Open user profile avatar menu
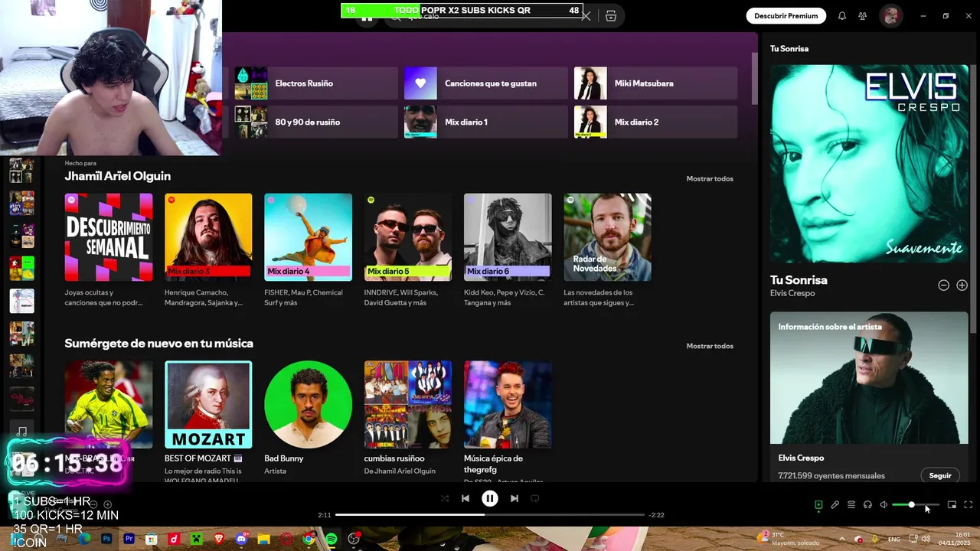The width and height of the screenshot is (980, 551). point(890,15)
